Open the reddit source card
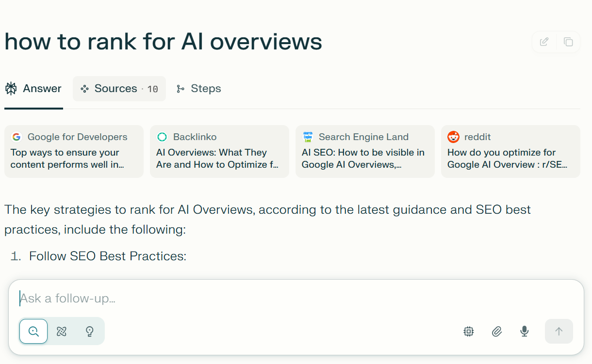 click(x=510, y=152)
